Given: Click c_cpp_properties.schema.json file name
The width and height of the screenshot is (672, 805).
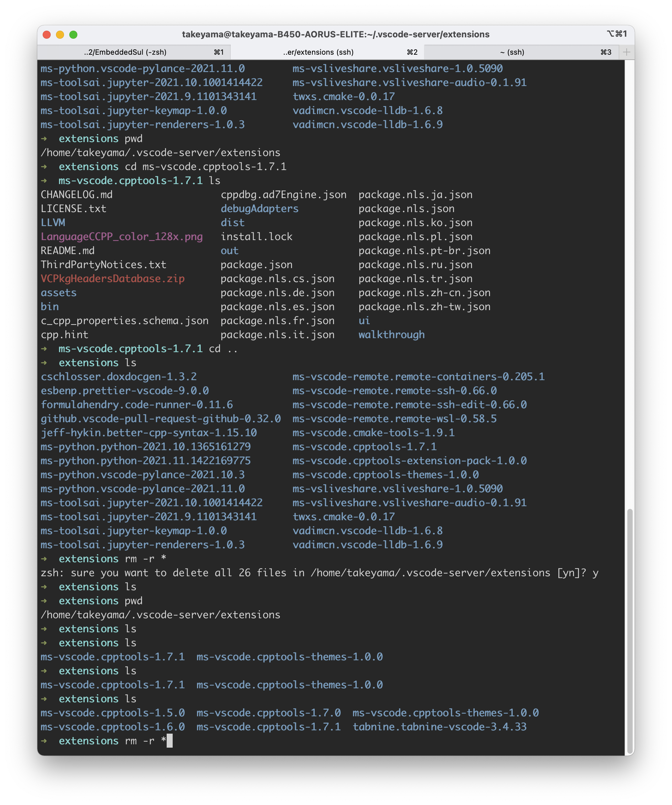Looking at the screenshot, I should click(125, 320).
